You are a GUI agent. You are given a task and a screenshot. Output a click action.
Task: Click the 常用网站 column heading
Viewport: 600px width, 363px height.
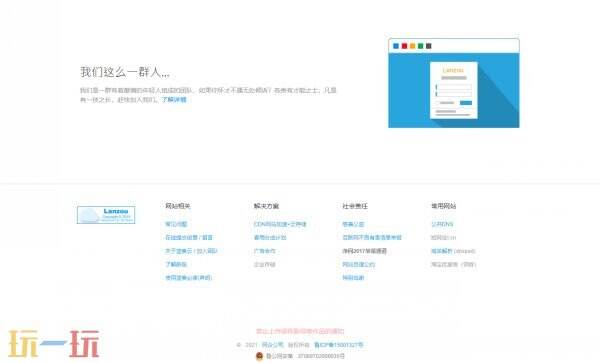(443, 206)
